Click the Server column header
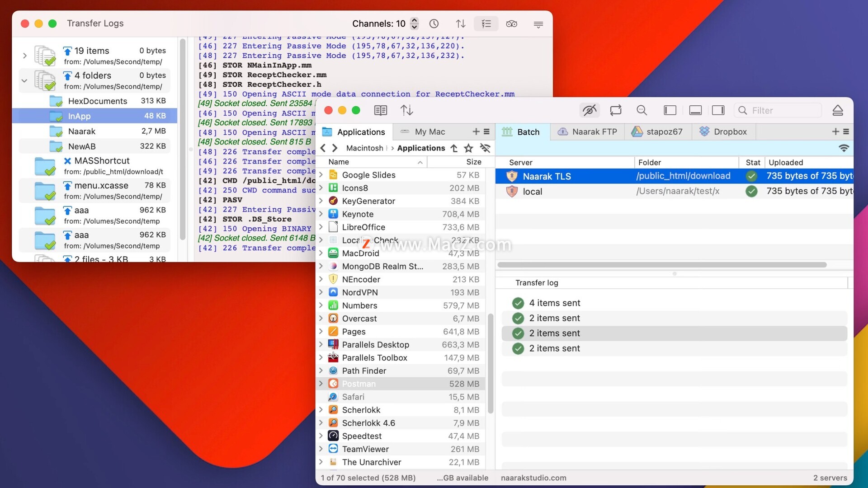The height and width of the screenshot is (488, 868). tap(565, 162)
